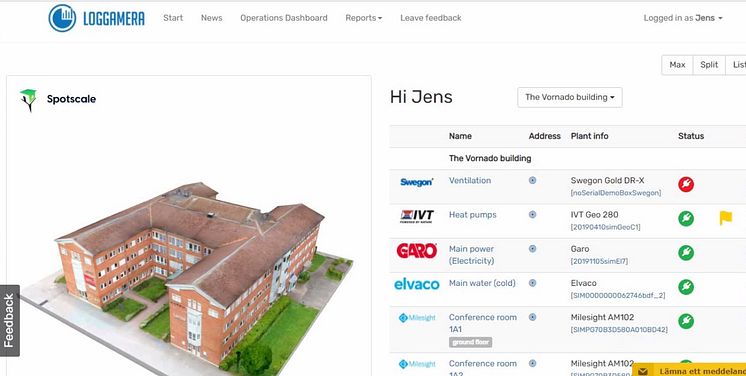Click envelope icon on yellow message bar
The height and width of the screenshot is (376, 746).
642,371
